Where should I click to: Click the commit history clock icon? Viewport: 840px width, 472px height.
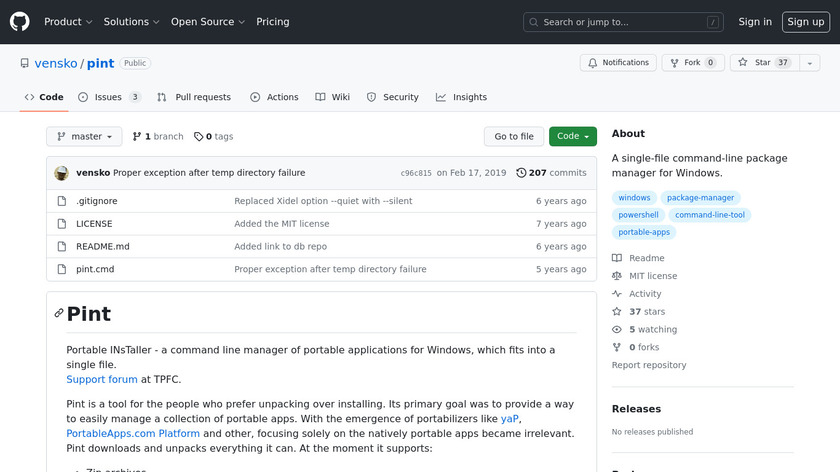[521, 173]
